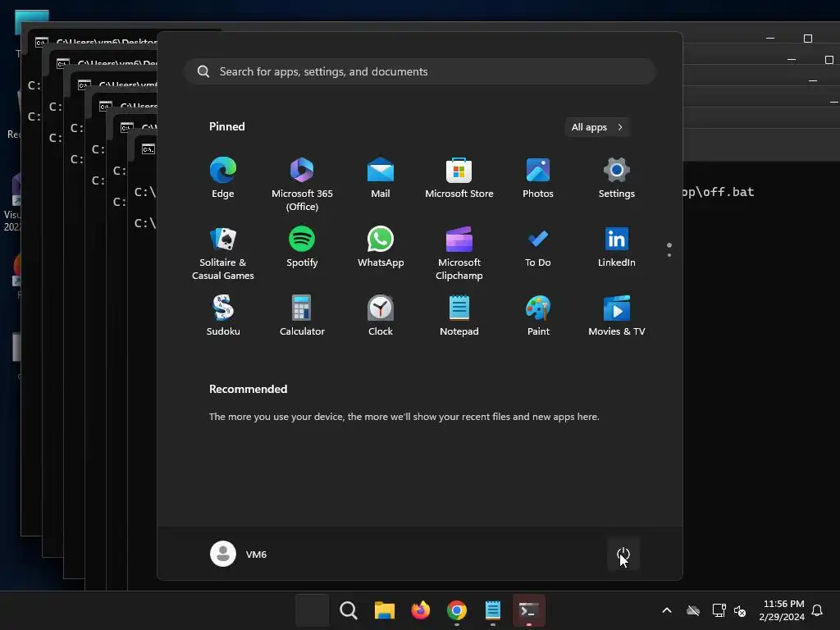Open Spotify

[x=302, y=247]
